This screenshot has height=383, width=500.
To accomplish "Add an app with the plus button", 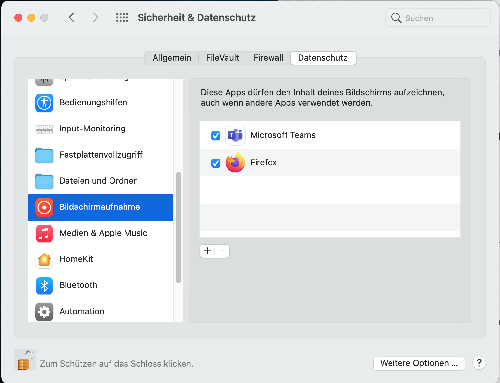I will point(207,251).
